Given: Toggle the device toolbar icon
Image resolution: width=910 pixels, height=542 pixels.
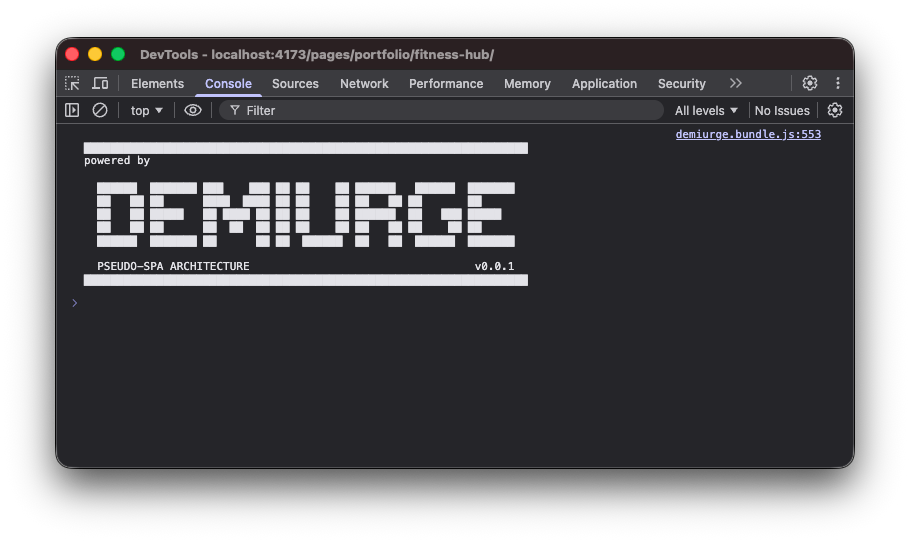Looking at the screenshot, I should pos(100,84).
